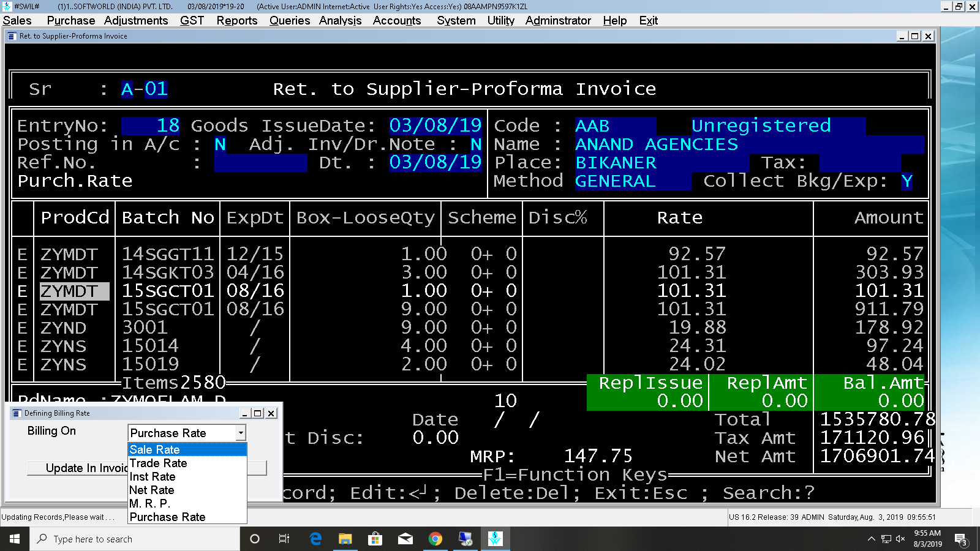The image size is (980, 551).
Task: Choose Purchase Rate option in dropdown list
Action: click(187, 517)
